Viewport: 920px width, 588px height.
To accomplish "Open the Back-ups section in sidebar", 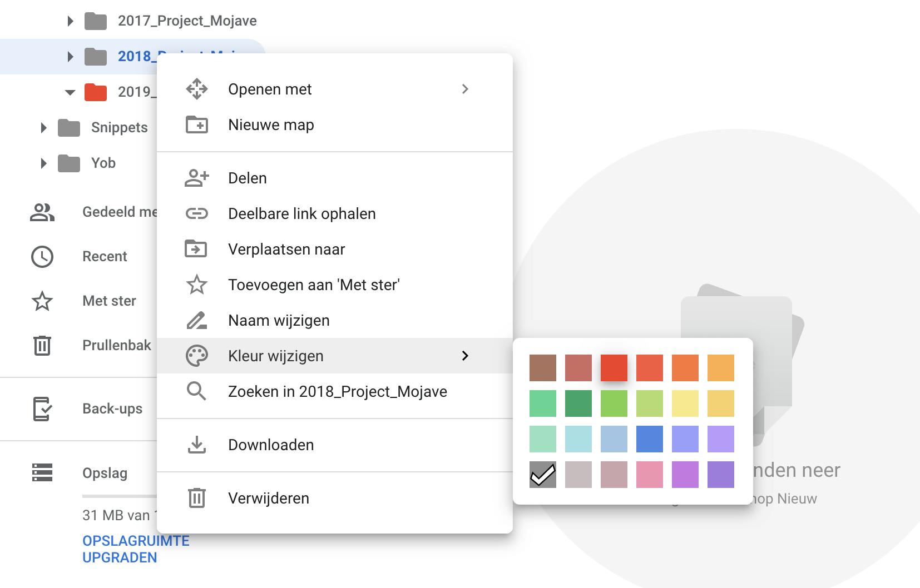I will pos(112,409).
